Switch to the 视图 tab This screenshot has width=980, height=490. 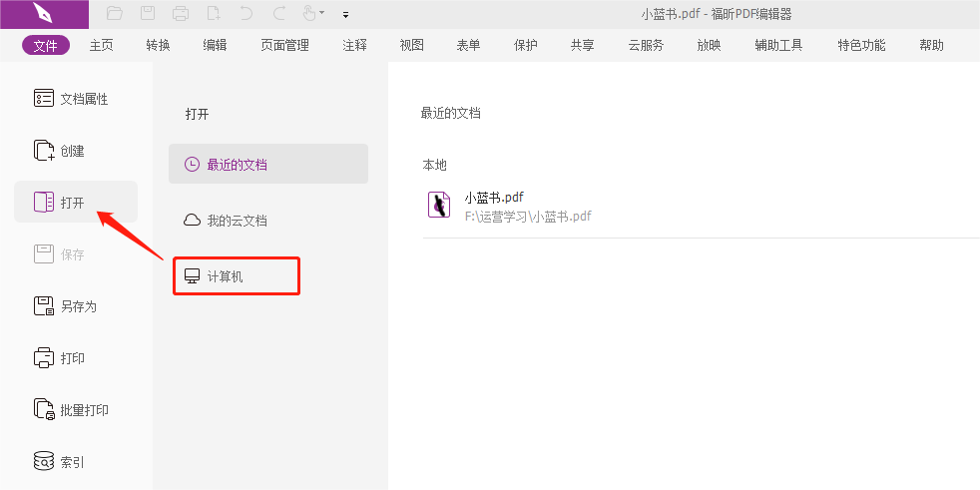pyautogui.click(x=412, y=46)
